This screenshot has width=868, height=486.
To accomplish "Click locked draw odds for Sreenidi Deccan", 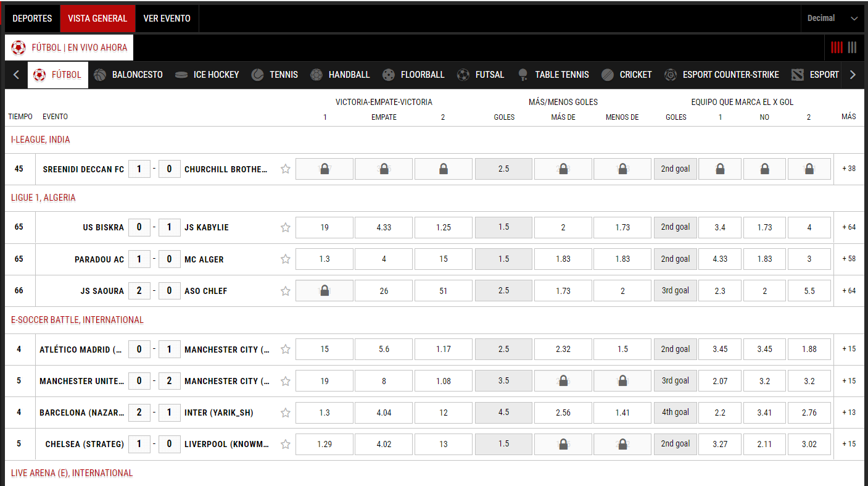I will pos(384,169).
